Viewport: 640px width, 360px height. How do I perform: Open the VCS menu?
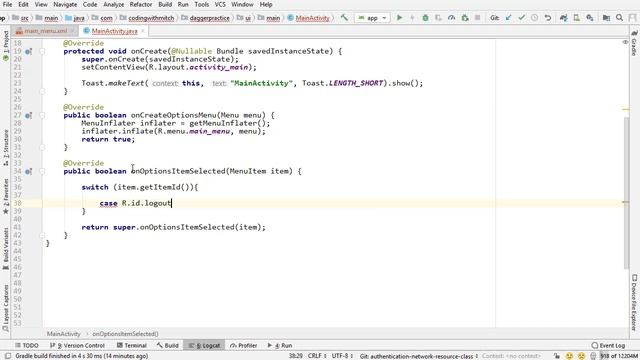220,4
